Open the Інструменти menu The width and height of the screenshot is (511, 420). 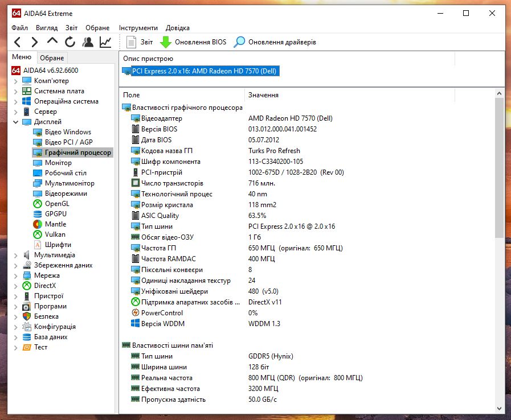tap(138, 28)
